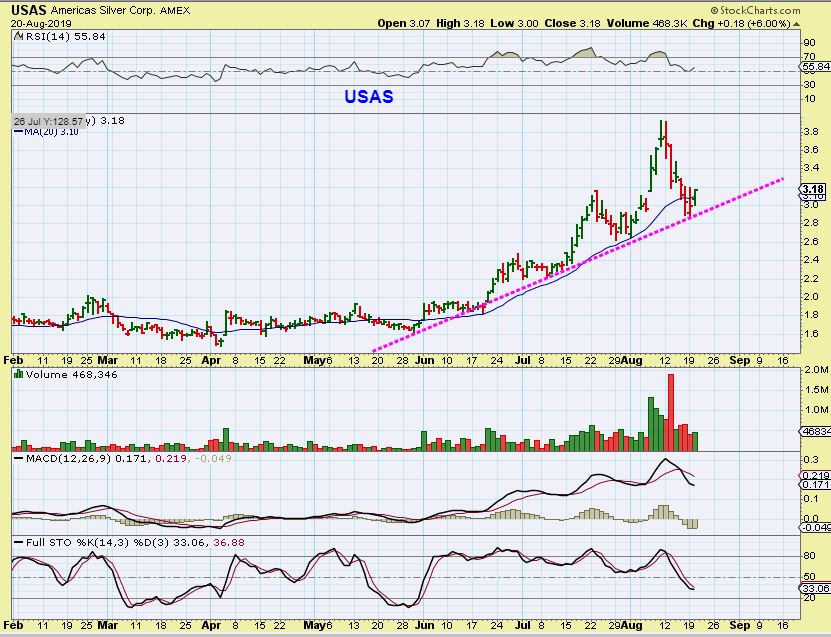The width and height of the screenshot is (831, 637).
Task: Click the 'Americas Silver Corp. AMEX' company name
Action: [120, 11]
